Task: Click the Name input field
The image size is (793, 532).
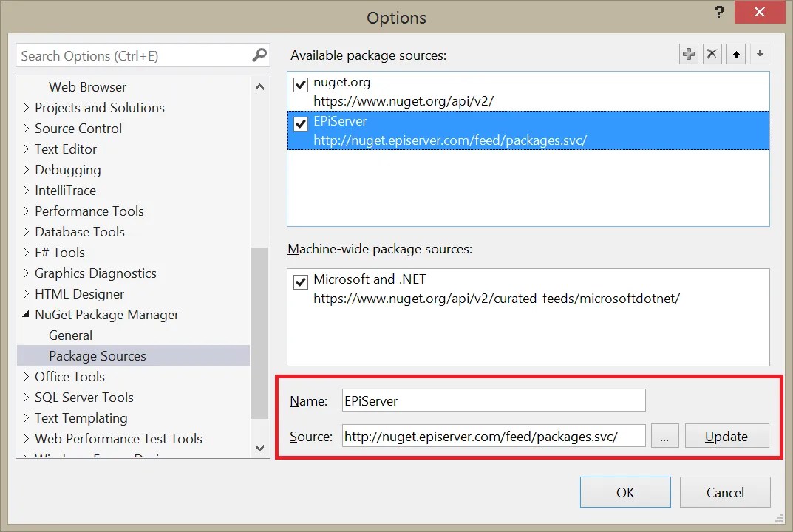Action: coord(494,400)
